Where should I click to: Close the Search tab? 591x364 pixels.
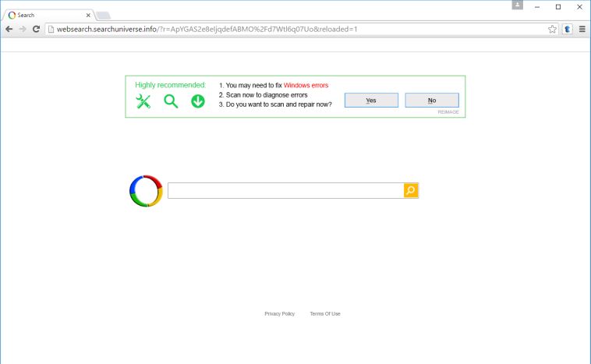[x=88, y=15]
